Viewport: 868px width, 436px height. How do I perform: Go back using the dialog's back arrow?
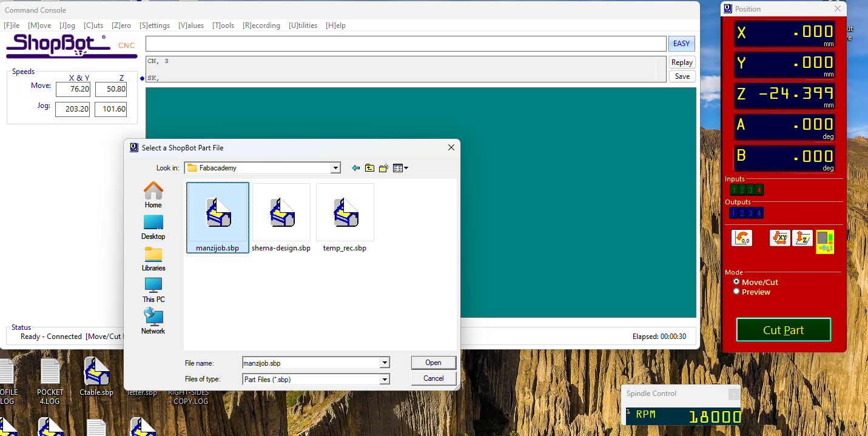coord(356,168)
